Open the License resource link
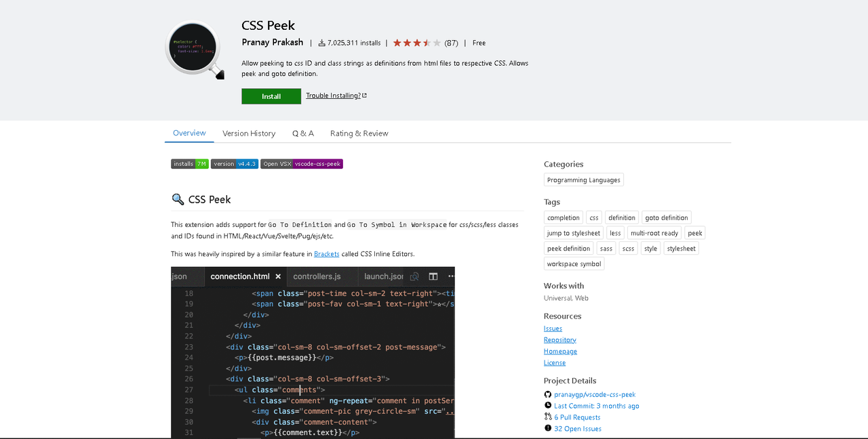Image resolution: width=868 pixels, height=439 pixels. tap(555, 362)
